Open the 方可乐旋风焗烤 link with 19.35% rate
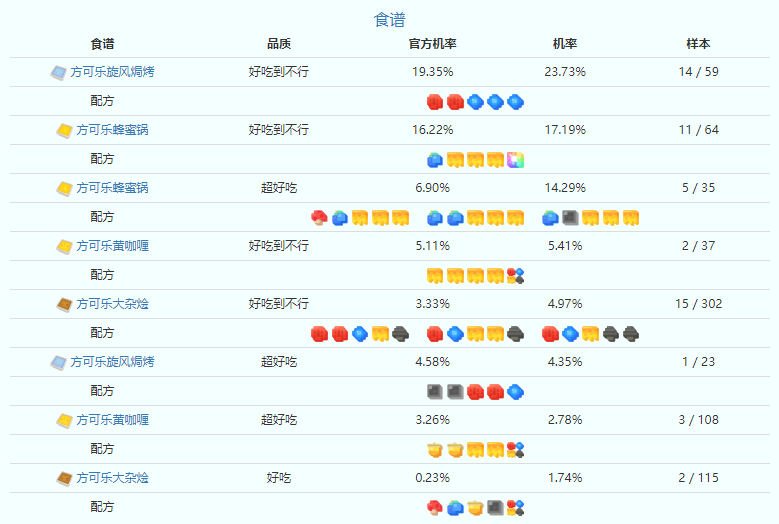Image resolution: width=779 pixels, height=524 pixels. click(112, 72)
